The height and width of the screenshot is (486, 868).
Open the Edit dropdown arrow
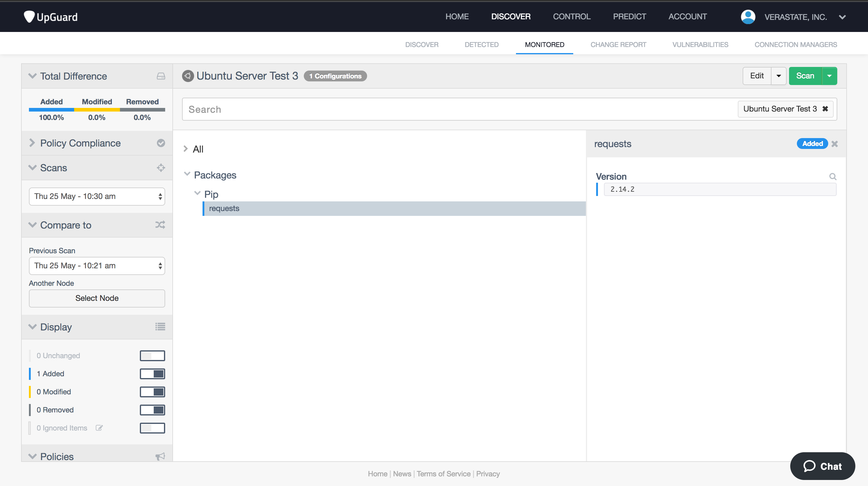pos(778,76)
